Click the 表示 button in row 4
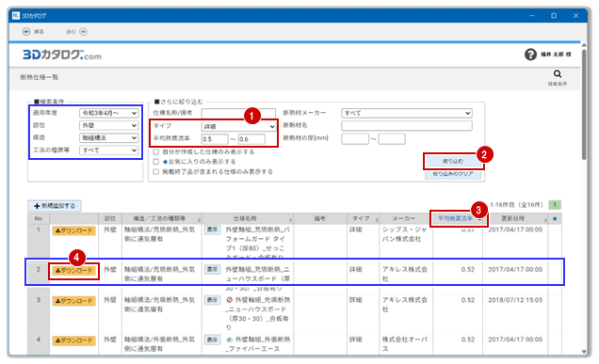Screen dimensions: 599x364 coord(213,340)
